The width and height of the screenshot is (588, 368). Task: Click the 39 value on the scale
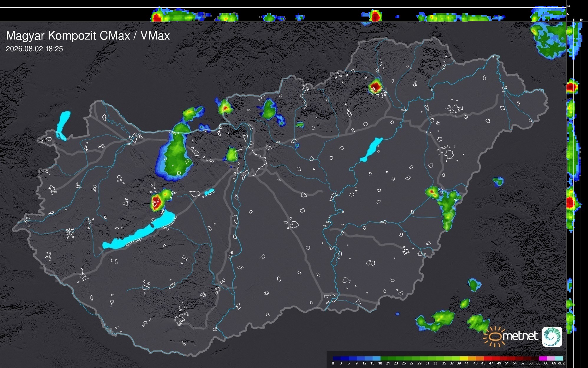(x=459, y=363)
